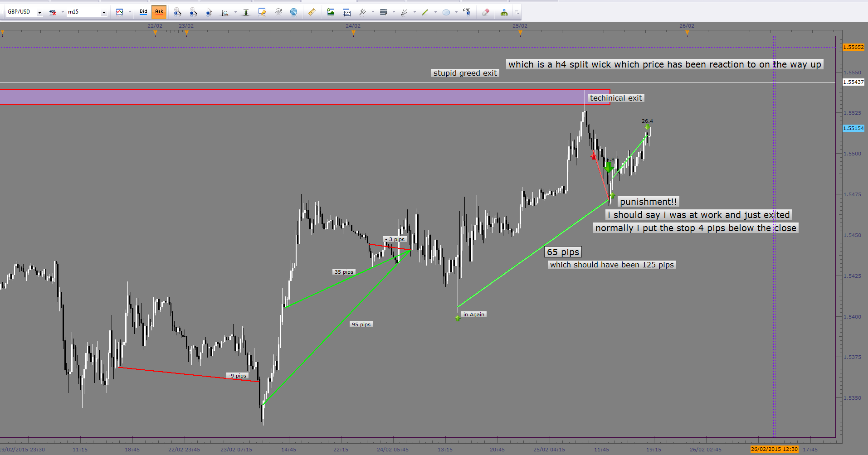Click the green hierarchy tree icon

(x=504, y=12)
